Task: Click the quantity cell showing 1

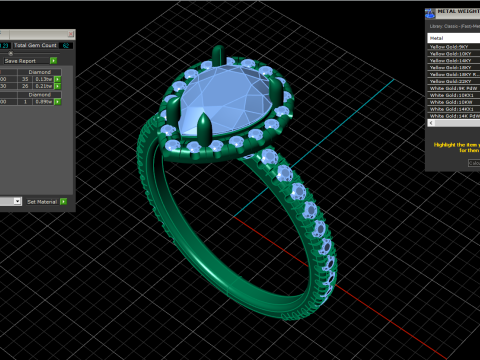Action: tap(25, 102)
